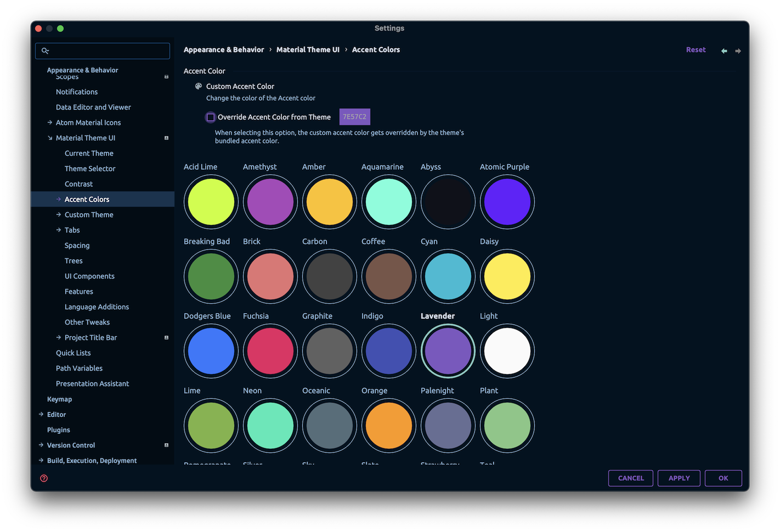Click the 7E57C2 color swatch
The height and width of the screenshot is (532, 780).
[x=354, y=116]
